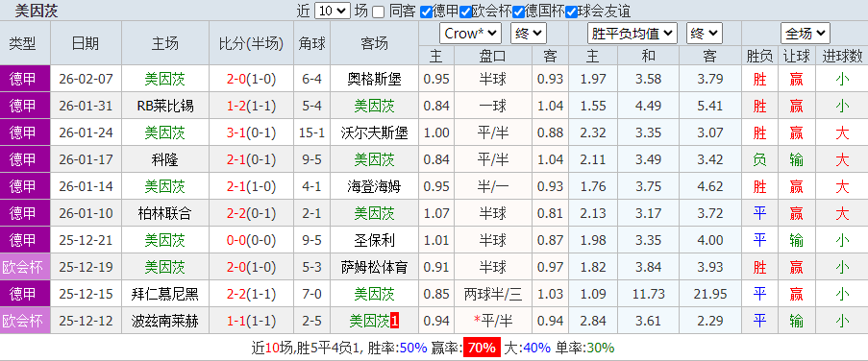Screen dimensions: 868x361
Task: Click the highlighted 70% 赢率 value
Action: (482, 348)
